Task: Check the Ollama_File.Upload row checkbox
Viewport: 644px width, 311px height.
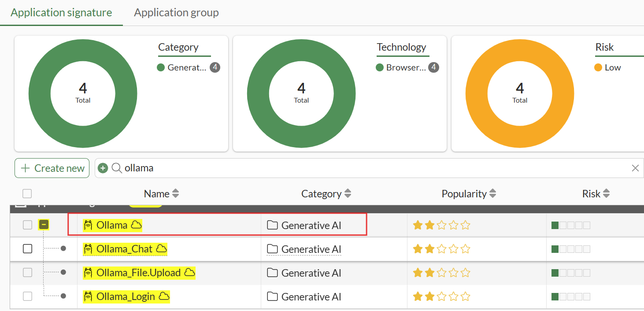Action: click(27, 273)
